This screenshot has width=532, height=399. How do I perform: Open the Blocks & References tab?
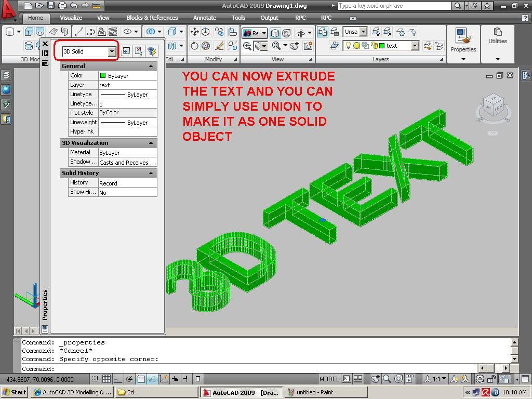(x=152, y=18)
